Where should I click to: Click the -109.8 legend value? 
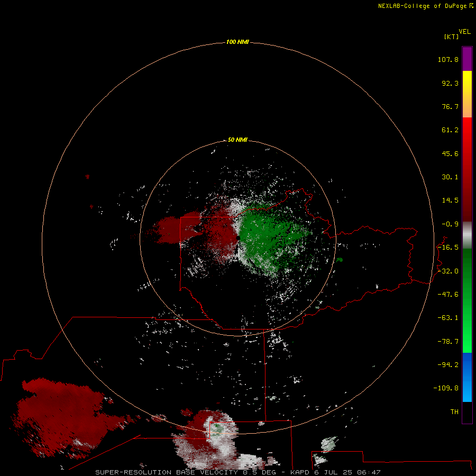tap(446, 388)
